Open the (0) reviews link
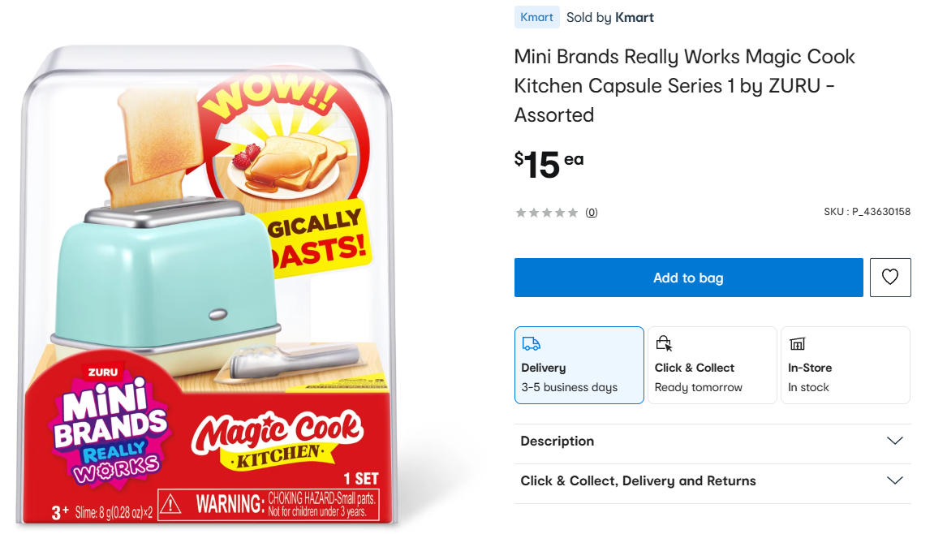 coord(592,213)
